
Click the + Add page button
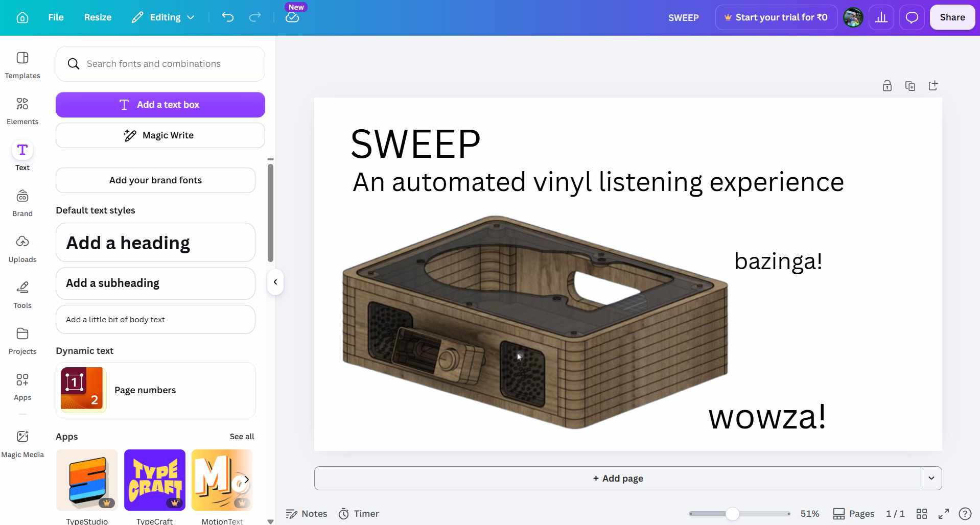[x=618, y=479]
